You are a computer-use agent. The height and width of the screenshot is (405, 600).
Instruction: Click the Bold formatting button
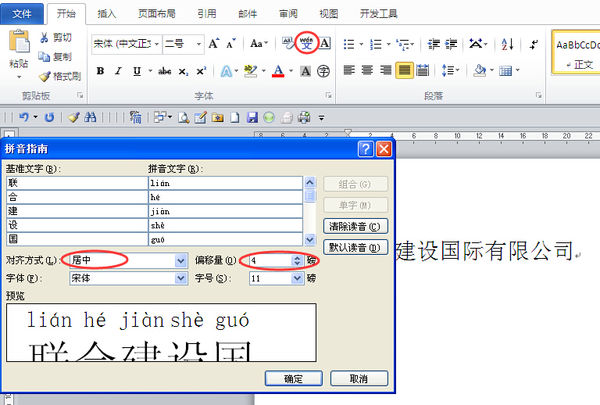pos(100,71)
